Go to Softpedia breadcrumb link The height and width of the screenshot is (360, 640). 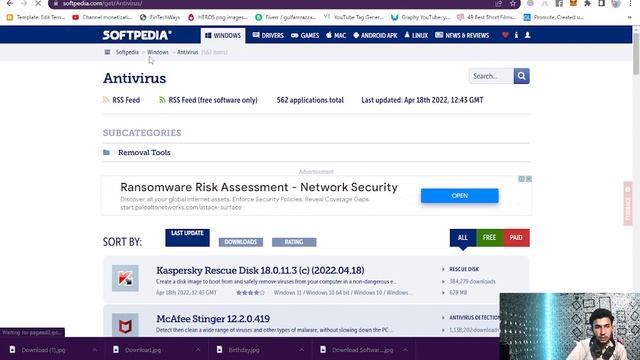pos(127,52)
